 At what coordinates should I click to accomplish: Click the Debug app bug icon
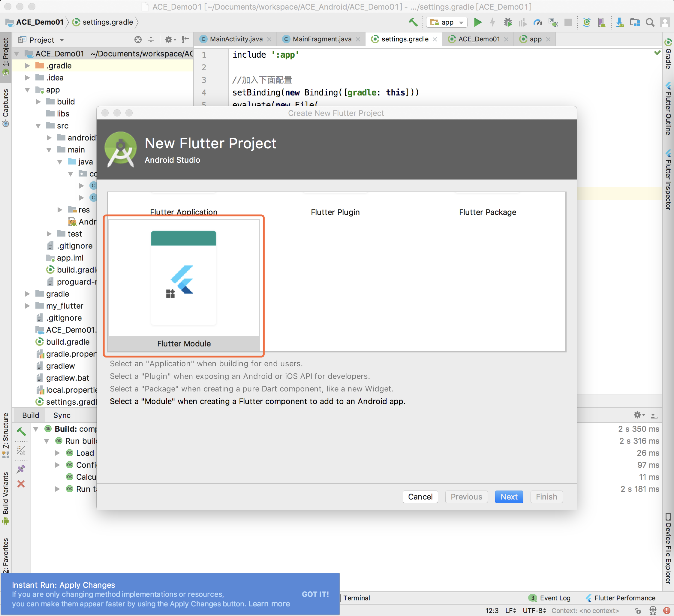click(x=507, y=23)
